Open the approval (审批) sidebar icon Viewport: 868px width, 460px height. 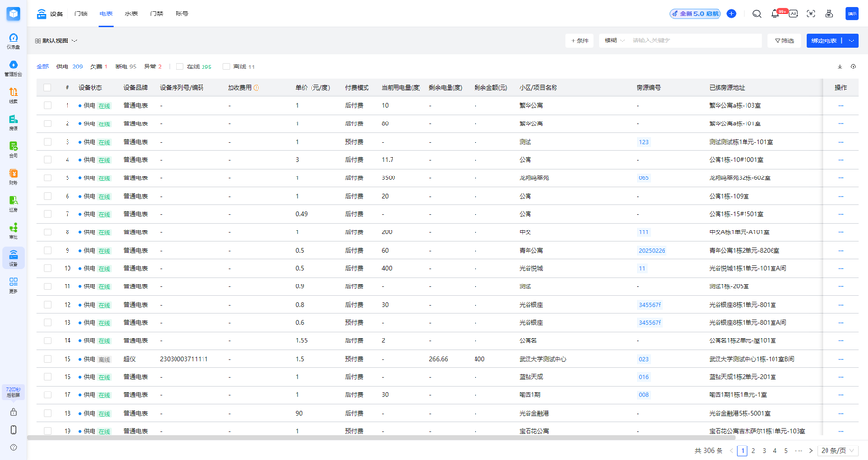click(14, 230)
